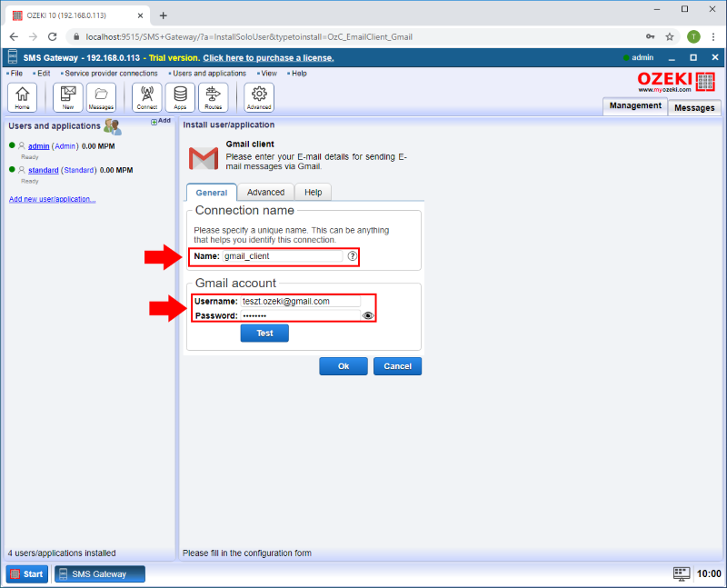
Task: Confirm with the Ok button
Action: coord(344,366)
